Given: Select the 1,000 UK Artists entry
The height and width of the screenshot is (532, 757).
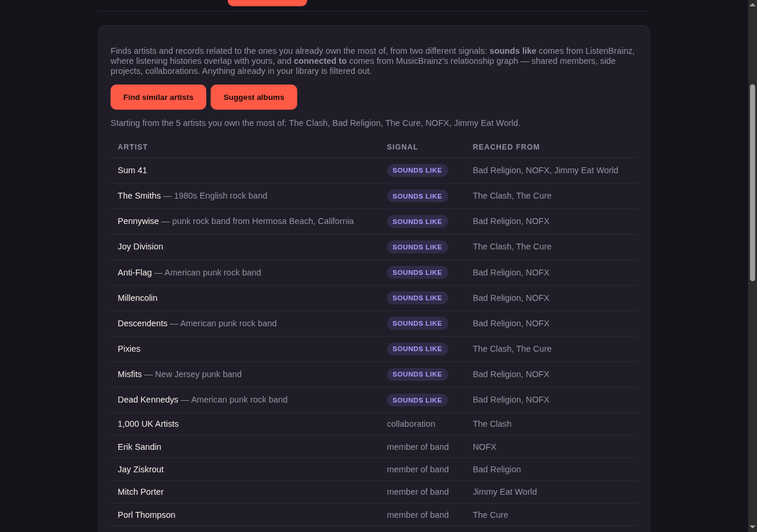Looking at the screenshot, I should (148, 424).
